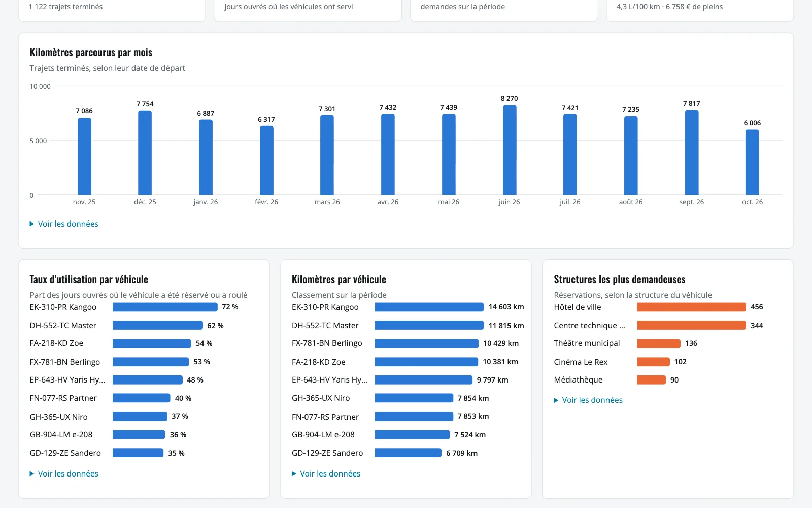Click the kilometres bar for GB-904-LM e-208
Image resolution: width=812 pixels, height=508 pixels.
click(412, 435)
